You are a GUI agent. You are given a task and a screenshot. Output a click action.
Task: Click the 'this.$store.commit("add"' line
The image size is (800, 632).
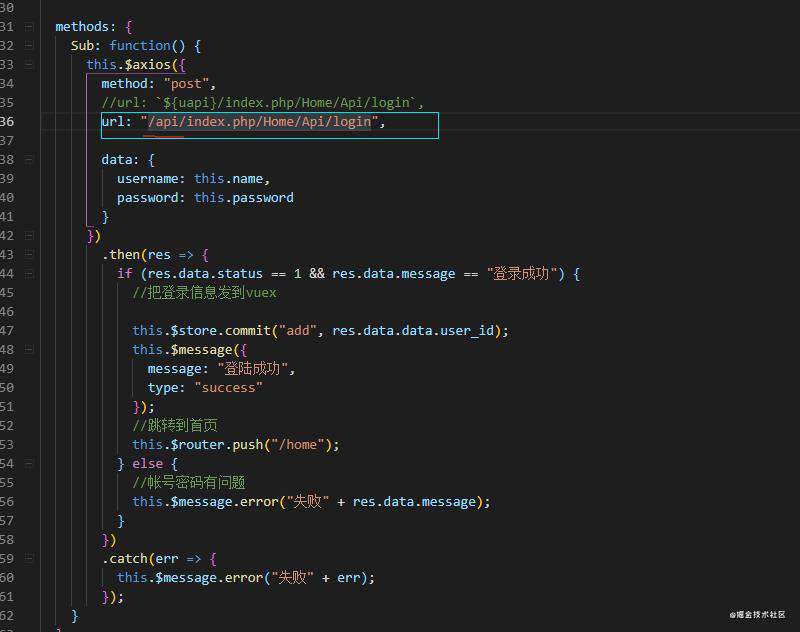coord(320,331)
